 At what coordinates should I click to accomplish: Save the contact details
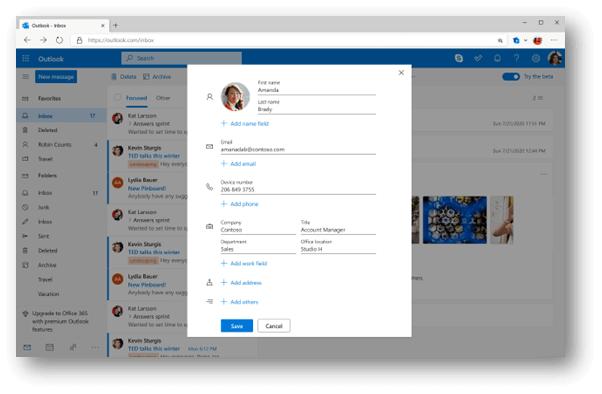coord(236,326)
